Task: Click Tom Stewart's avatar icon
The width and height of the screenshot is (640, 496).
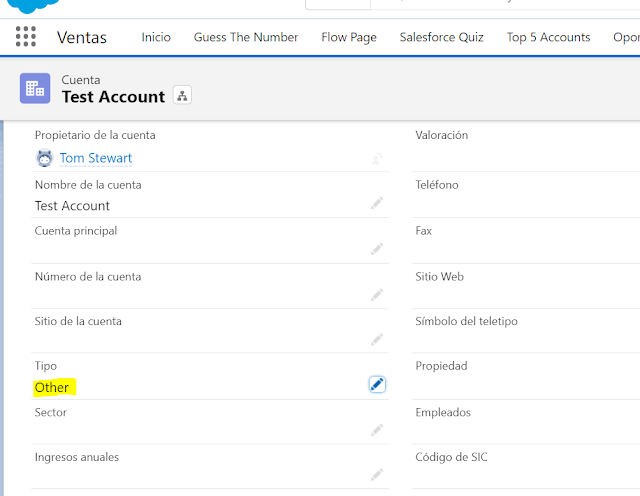Action: (x=44, y=158)
